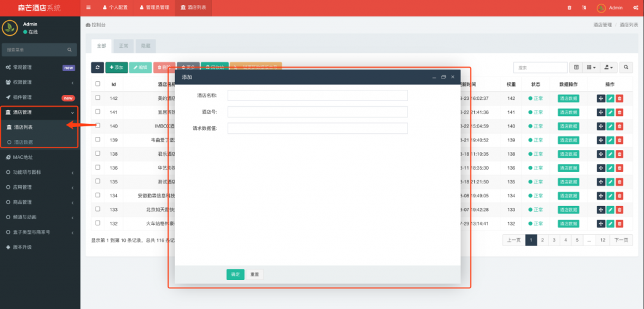
Task: Open the export dropdown in table toolbar
Action: [609, 67]
